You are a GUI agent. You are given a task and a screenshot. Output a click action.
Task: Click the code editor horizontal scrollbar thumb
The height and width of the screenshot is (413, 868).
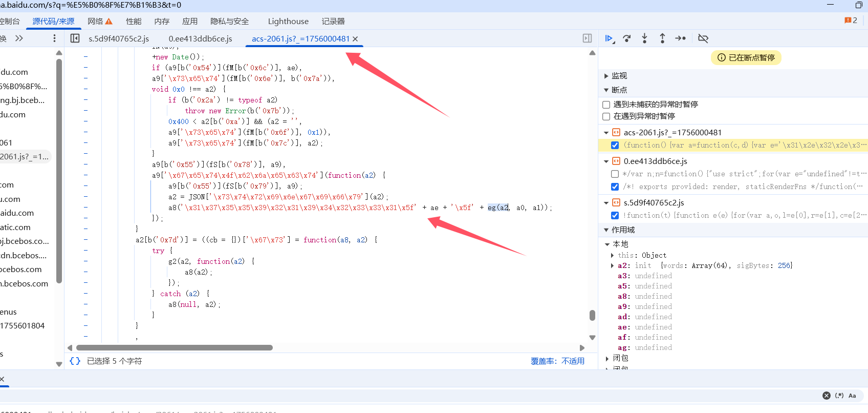(173, 348)
